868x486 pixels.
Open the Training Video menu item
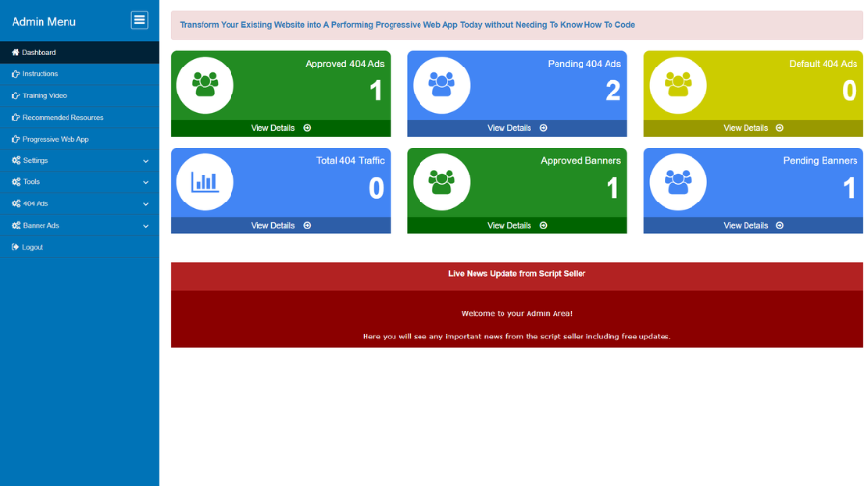pyautogui.click(x=80, y=95)
